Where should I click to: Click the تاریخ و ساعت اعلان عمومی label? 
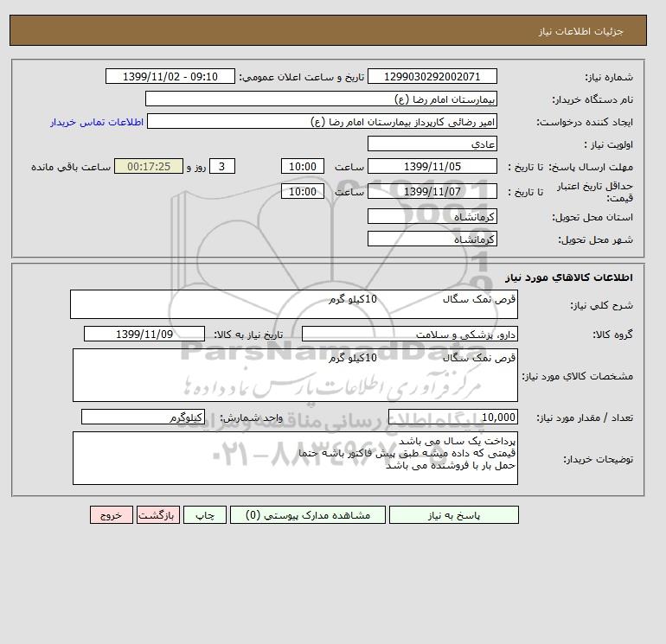pos(302,77)
